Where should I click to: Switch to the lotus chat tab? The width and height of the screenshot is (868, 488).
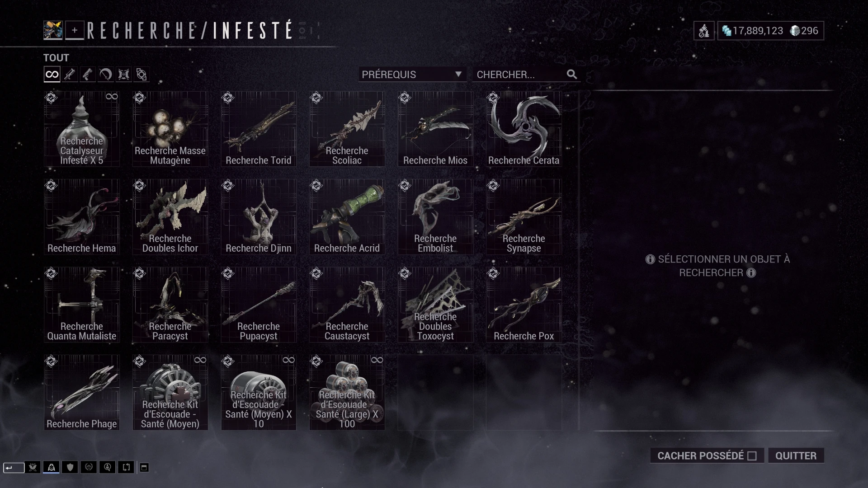[33, 467]
